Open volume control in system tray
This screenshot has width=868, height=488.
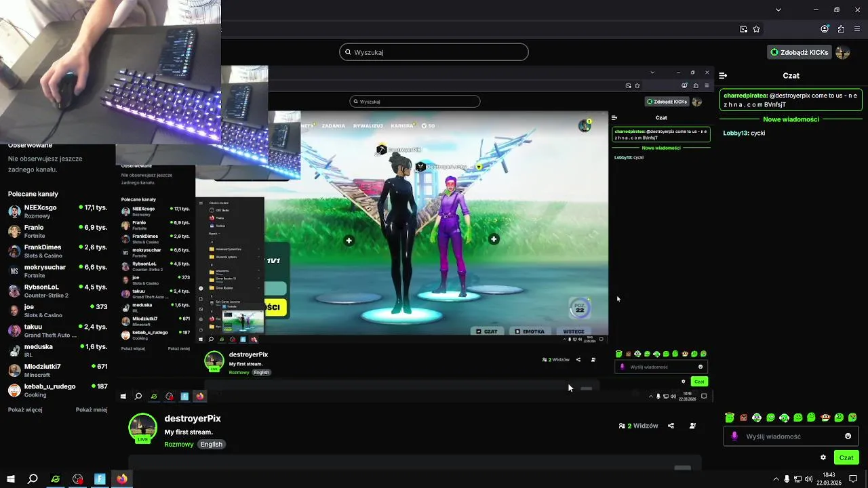point(808,479)
